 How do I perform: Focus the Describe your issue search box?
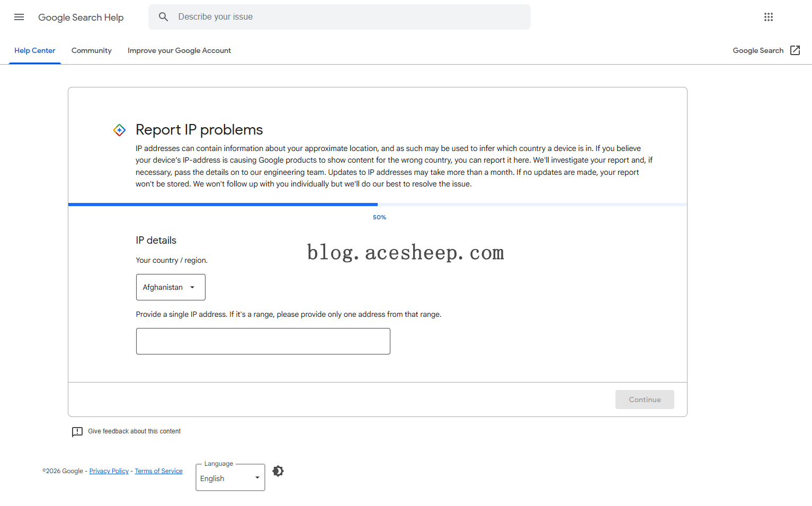point(350,17)
